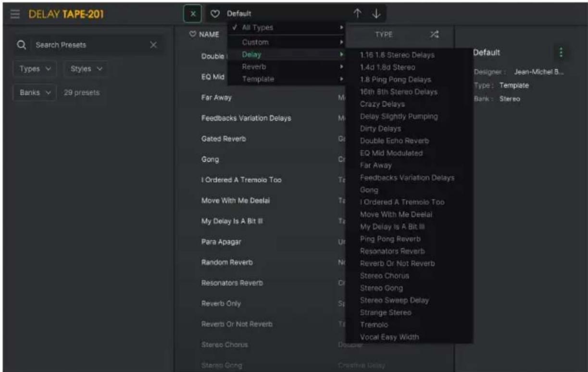Image resolution: width=588 pixels, height=372 pixels.
Task: Expand arrow beside Reverb menu entry
Action: click(341, 66)
